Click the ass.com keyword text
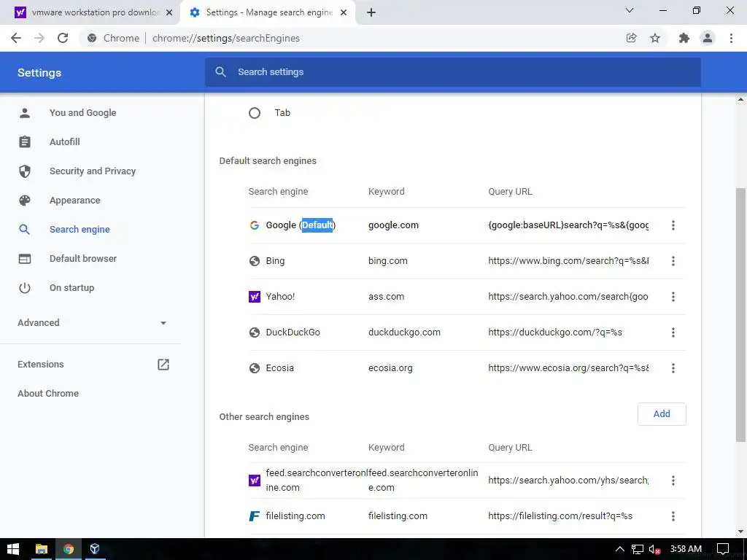The image size is (747, 560). 387,297
